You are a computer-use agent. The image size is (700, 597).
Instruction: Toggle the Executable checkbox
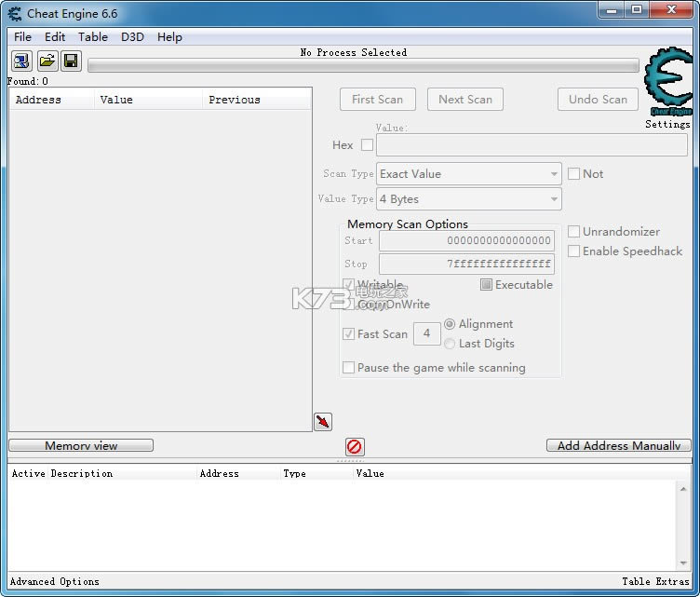[486, 284]
